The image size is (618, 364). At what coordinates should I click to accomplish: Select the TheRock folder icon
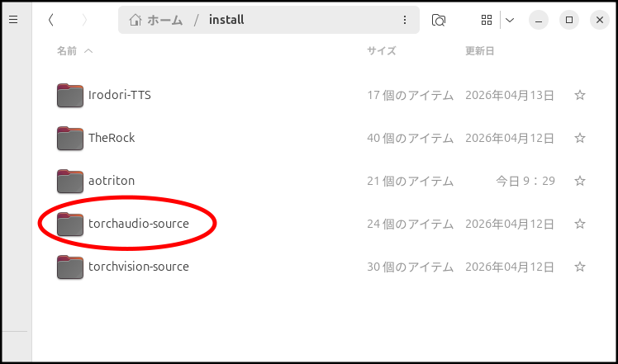(70, 138)
